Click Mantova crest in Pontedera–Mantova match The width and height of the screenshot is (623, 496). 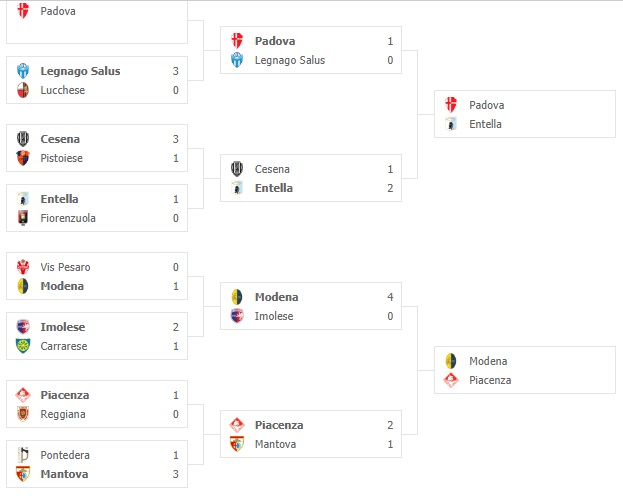[23, 475]
